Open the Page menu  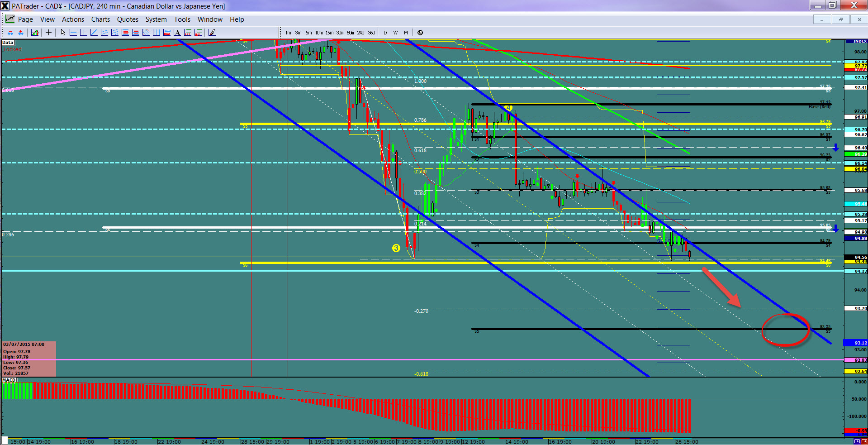click(25, 19)
